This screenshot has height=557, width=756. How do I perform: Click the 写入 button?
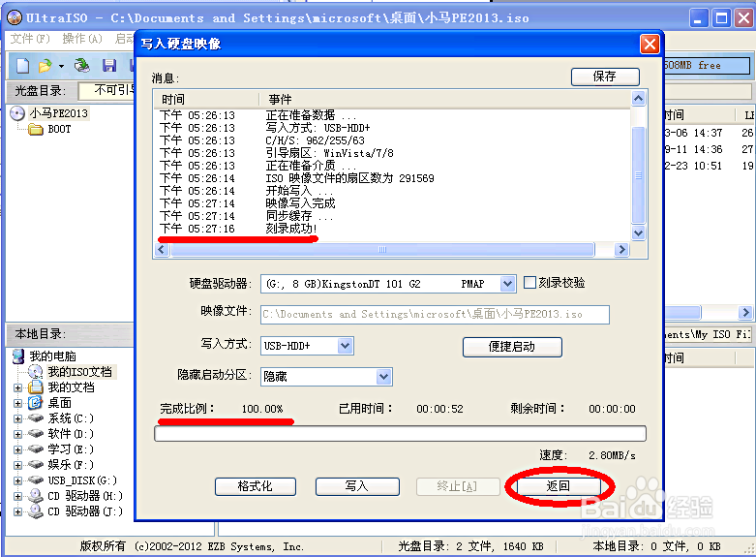[x=357, y=486]
